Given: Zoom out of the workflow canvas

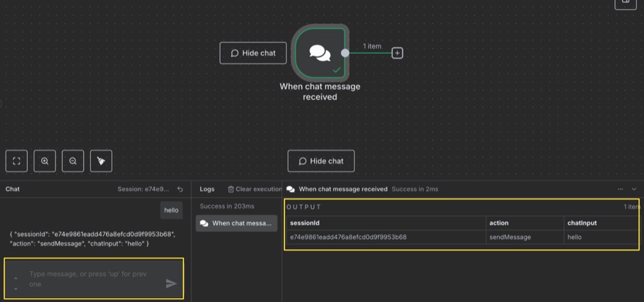Looking at the screenshot, I should [x=73, y=161].
